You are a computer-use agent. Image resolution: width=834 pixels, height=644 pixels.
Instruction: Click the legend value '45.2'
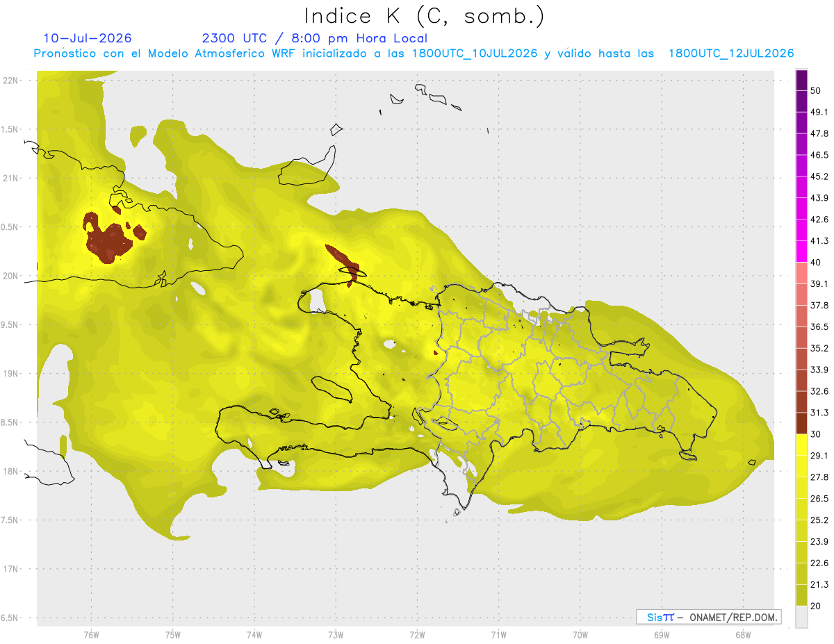(x=819, y=176)
